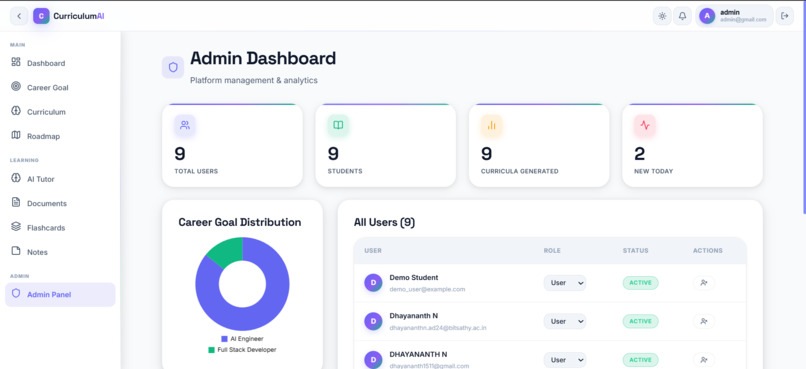Click the ACTIVE badge for DHAYANANTH N
806x369 pixels.
[640, 360]
